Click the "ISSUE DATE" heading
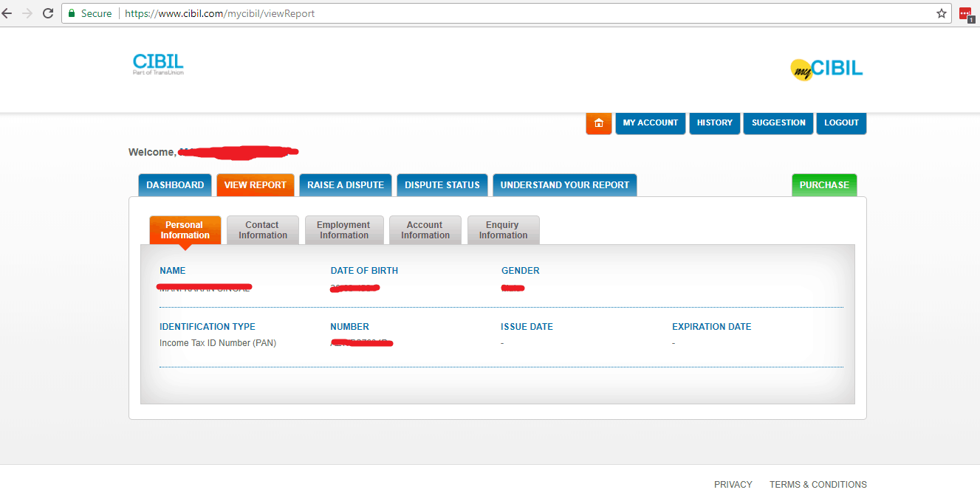The image size is (980, 501). click(x=527, y=327)
